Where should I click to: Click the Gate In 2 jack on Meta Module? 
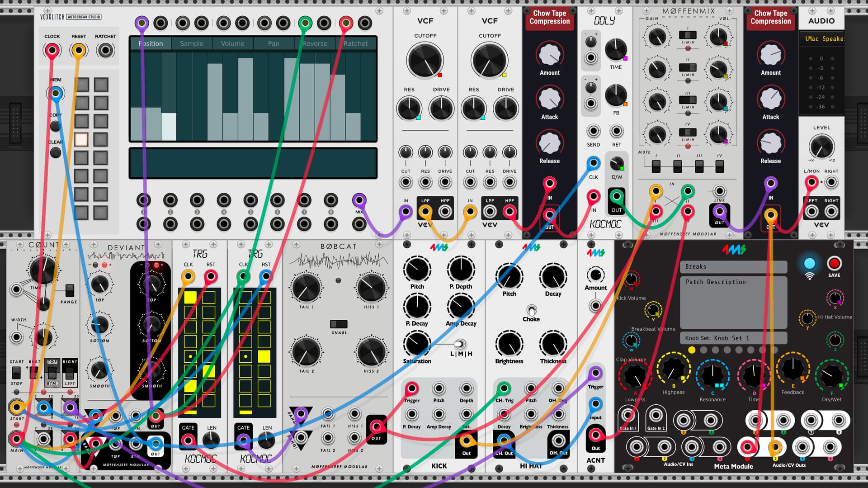pyautogui.click(x=656, y=415)
